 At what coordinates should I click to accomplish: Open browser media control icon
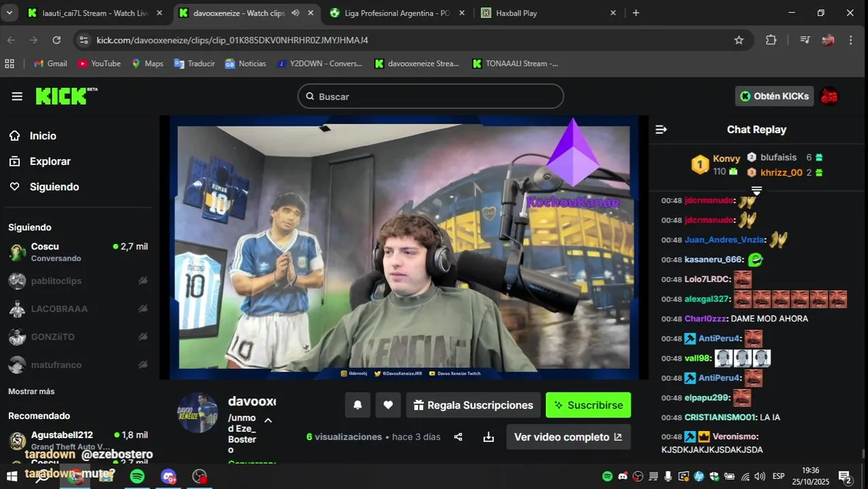[805, 40]
